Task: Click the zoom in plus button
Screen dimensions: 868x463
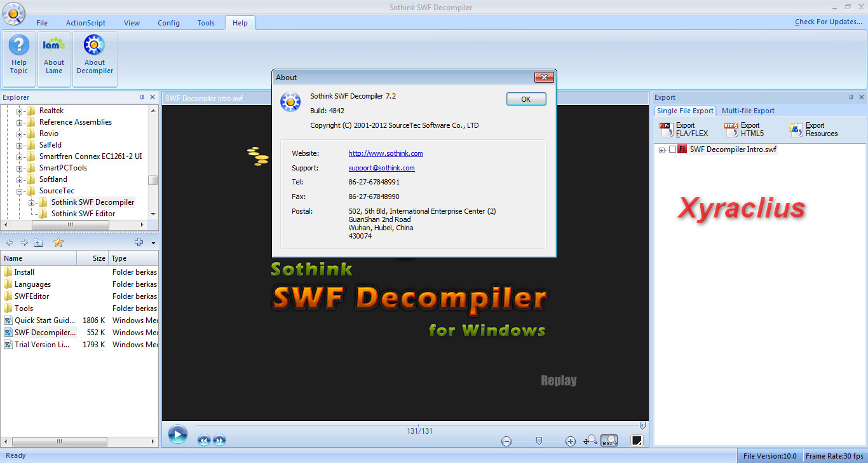Action: pyautogui.click(x=571, y=441)
